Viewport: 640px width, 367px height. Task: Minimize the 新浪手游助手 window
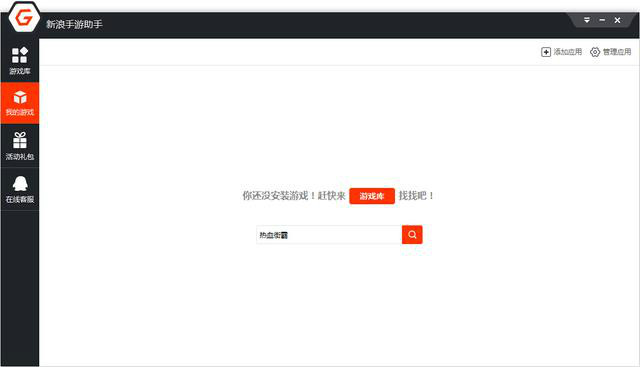point(602,20)
